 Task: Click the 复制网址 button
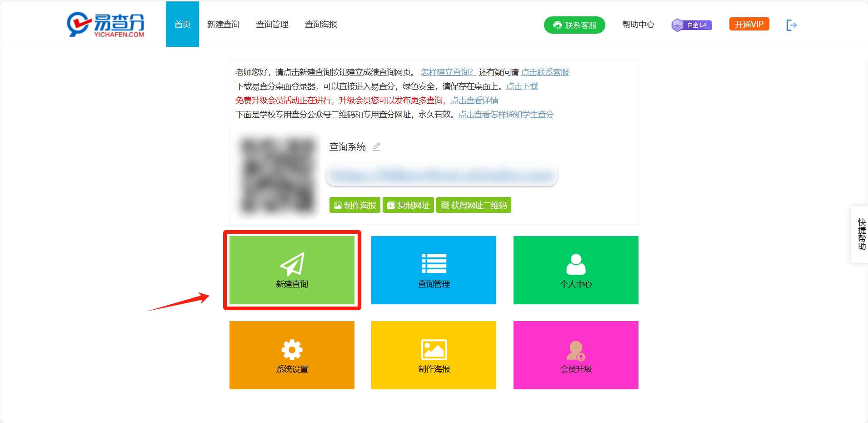[408, 205]
